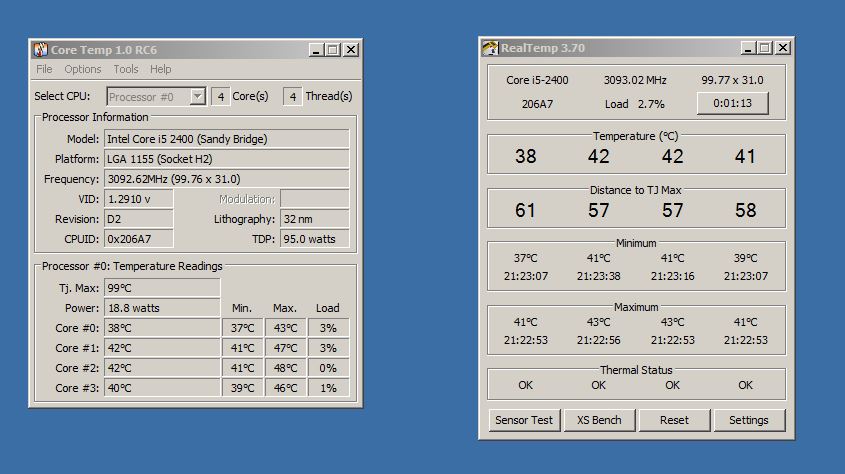
Task: Click Core #3 min value 39°C
Action: tap(243, 388)
